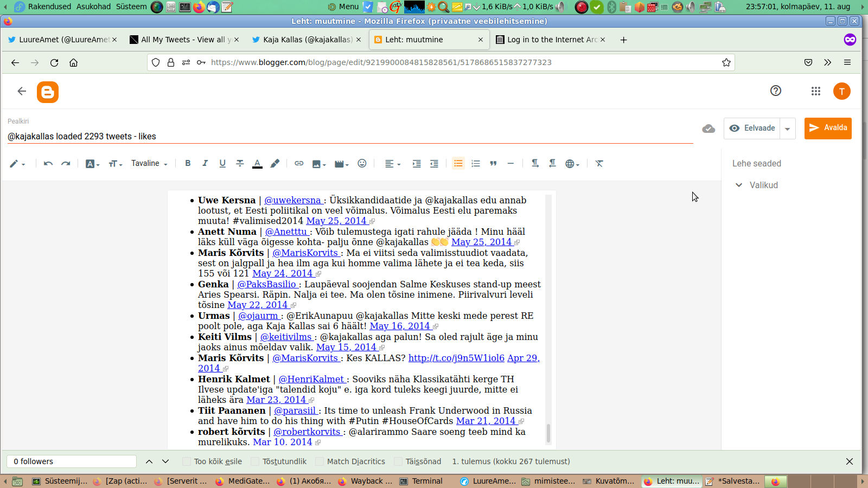Toggle bold formatting in the editor toolbar

[x=188, y=163]
